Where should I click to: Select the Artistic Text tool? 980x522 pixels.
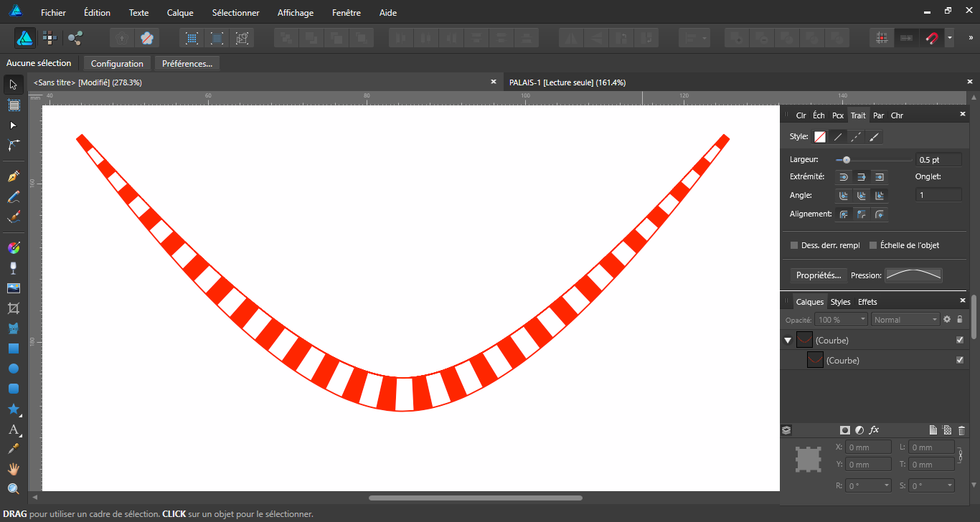pyautogui.click(x=13, y=430)
